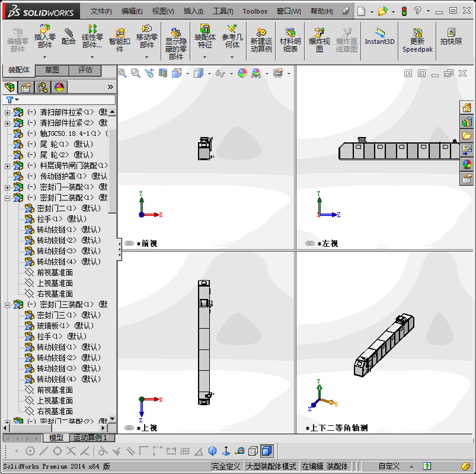Viewport: 476px width, 474px height.
Task: Switch to 模型 bottom tab
Action: pyautogui.click(x=56, y=438)
